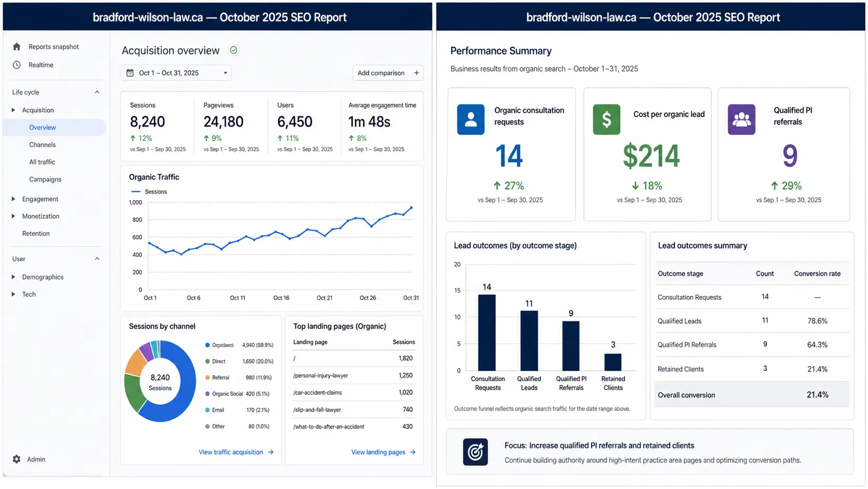Click the Organic Social purple legend dot
The image size is (868, 489).
(x=208, y=393)
